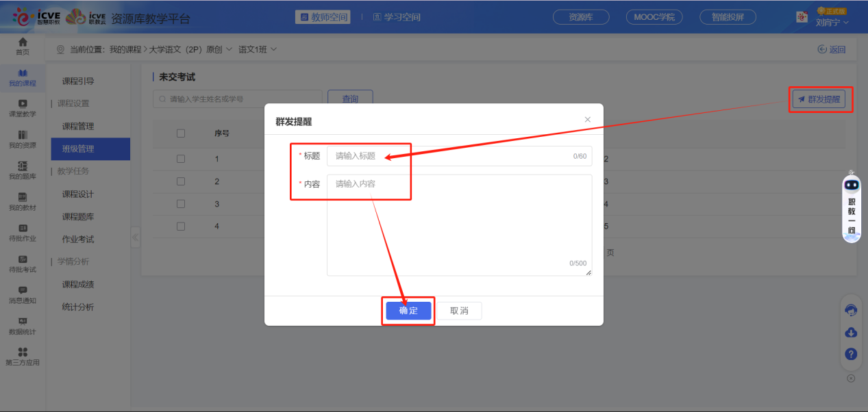
Task: Select the 待批作业 sidebar icon
Action: pyautogui.click(x=22, y=232)
